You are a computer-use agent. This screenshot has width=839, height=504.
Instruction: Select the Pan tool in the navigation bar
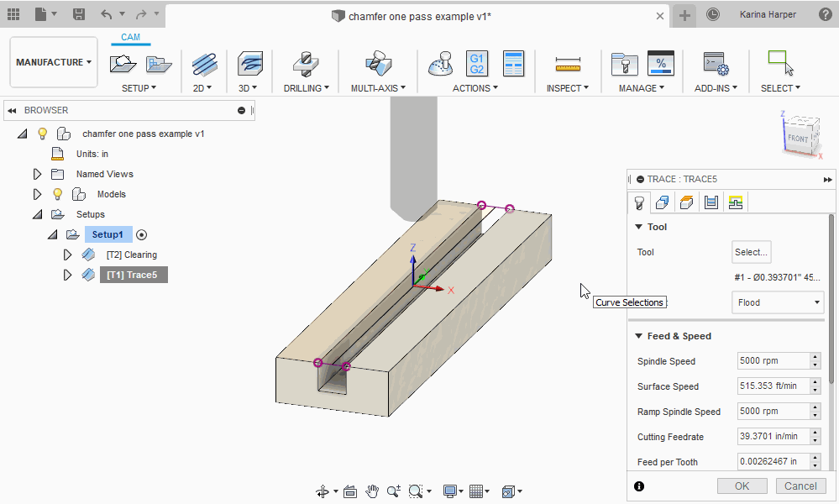click(x=370, y=491)
